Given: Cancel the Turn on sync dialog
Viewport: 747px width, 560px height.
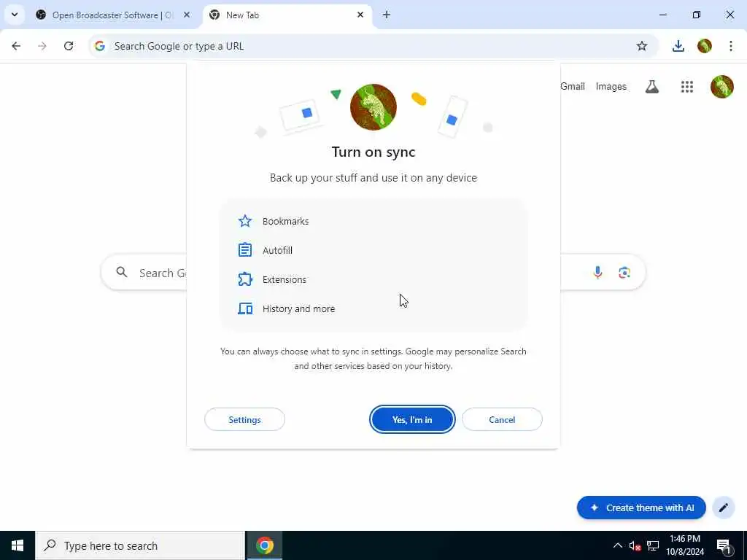Looking at the screenshot, I should (x=502, y=419).
